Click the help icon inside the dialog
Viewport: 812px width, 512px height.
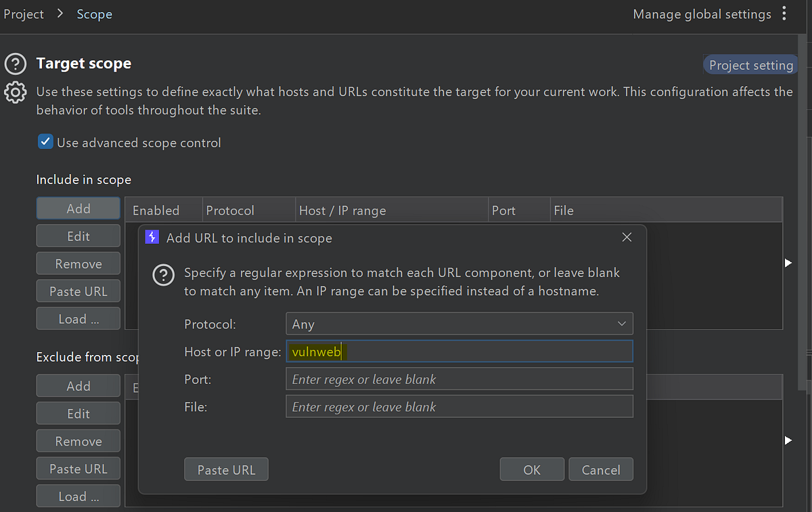pos(163,276)
